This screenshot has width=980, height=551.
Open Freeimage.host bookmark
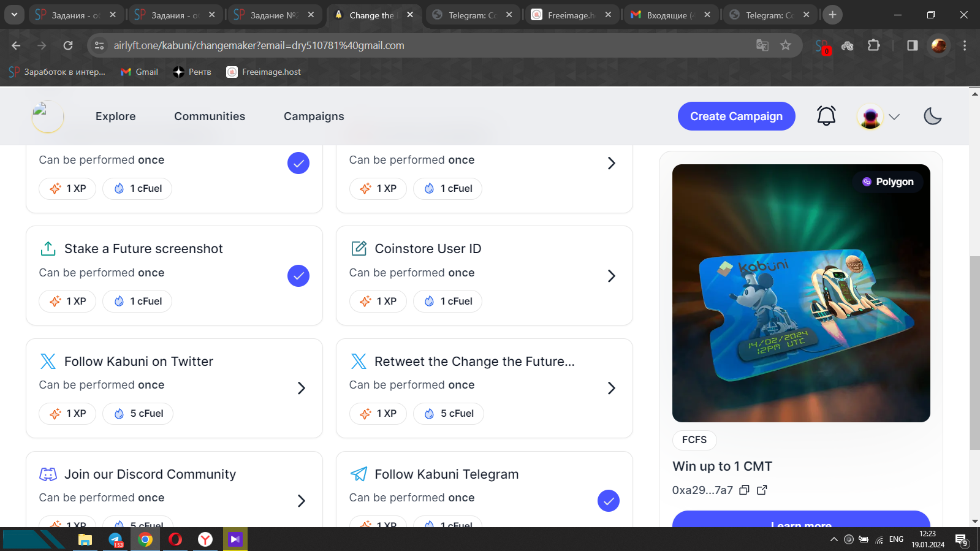[x=264, y=72]
